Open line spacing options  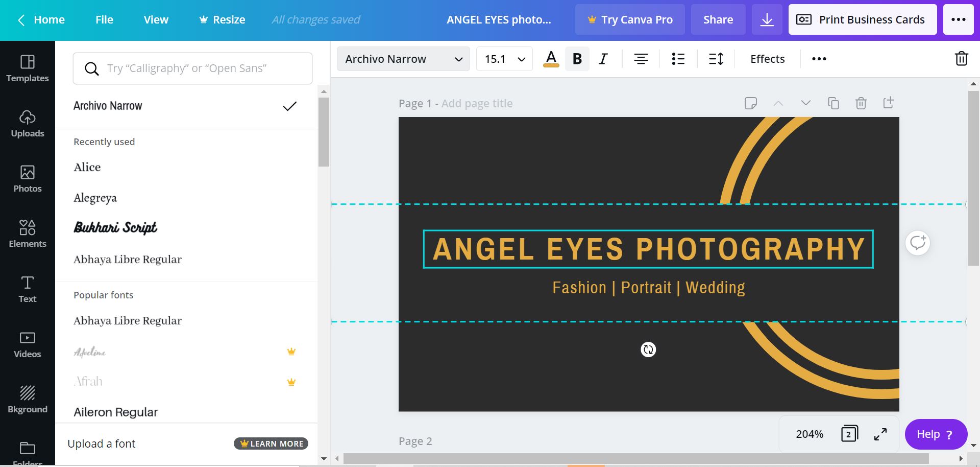pos(716,59)
